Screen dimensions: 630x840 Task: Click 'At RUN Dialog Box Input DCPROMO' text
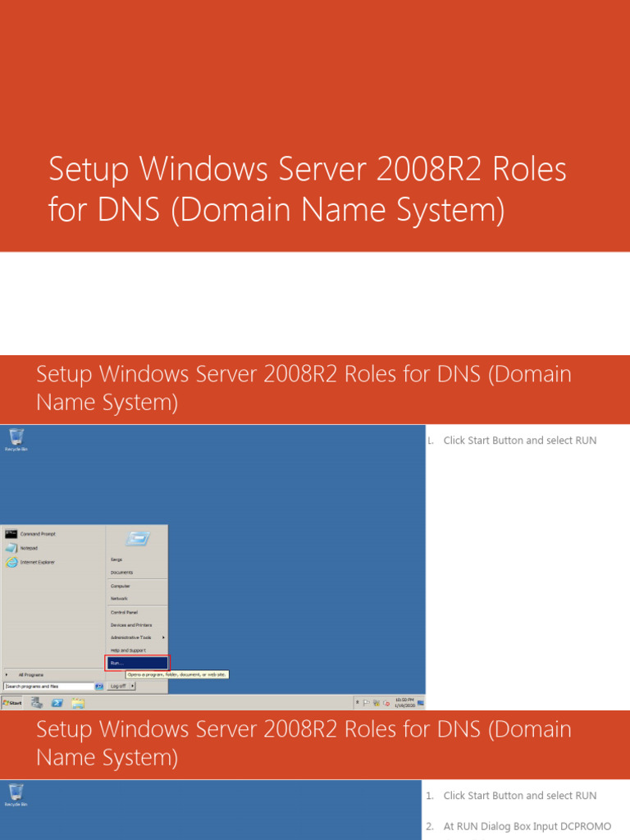point(527,826)
